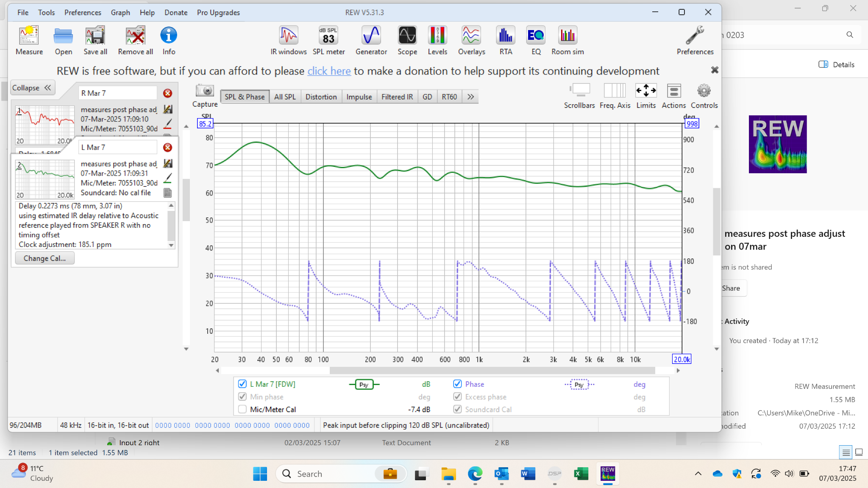Open Room sim tool
This screenshot has height=488, width=868.
(568, 40)
